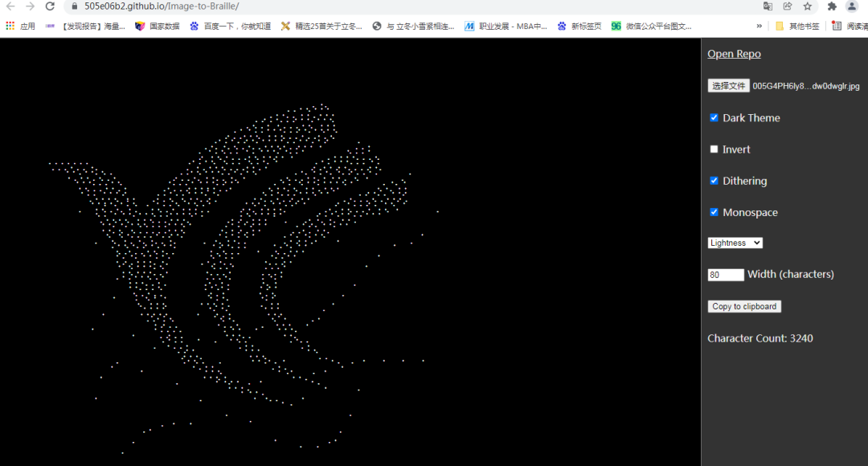Click the 选择文件 file chooser button

point(728,85)
